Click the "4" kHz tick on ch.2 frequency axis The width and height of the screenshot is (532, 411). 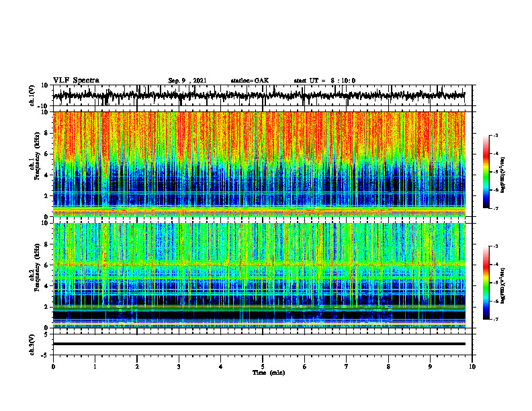[47, 286]
